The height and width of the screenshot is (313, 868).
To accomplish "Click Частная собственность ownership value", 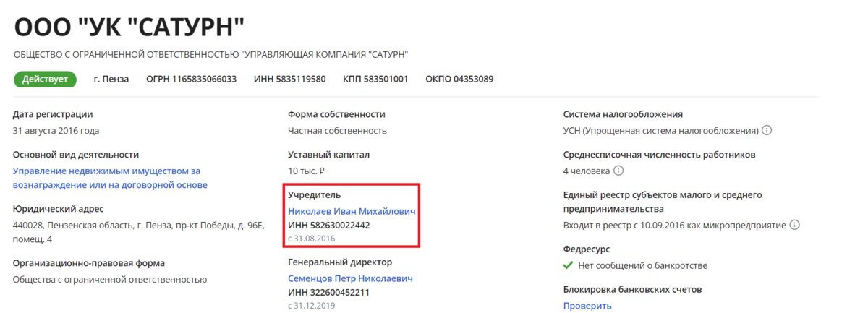I will tap(337, 131).
